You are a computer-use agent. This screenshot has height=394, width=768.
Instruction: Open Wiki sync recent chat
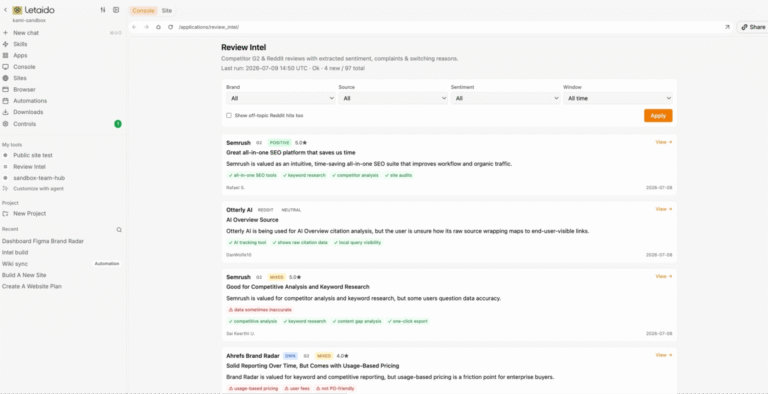pyautogui.click(x=15, y=264)
